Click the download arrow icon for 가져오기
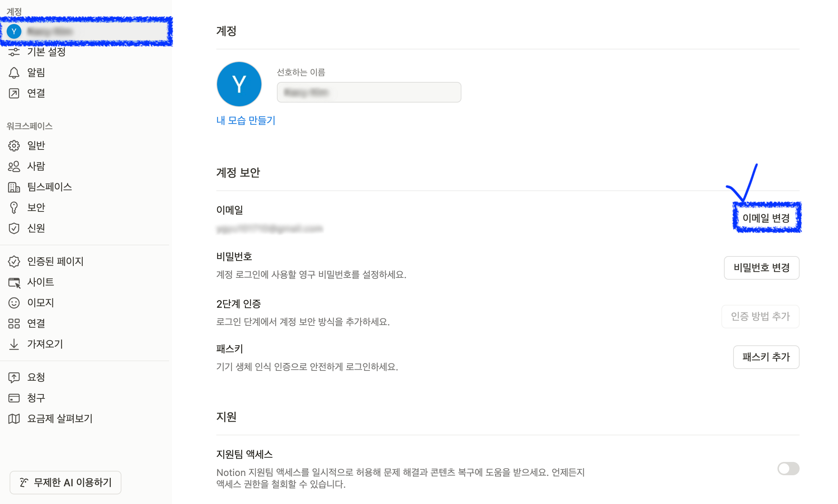The width and height of the screenshot is (838, 504). coord(14,344)
